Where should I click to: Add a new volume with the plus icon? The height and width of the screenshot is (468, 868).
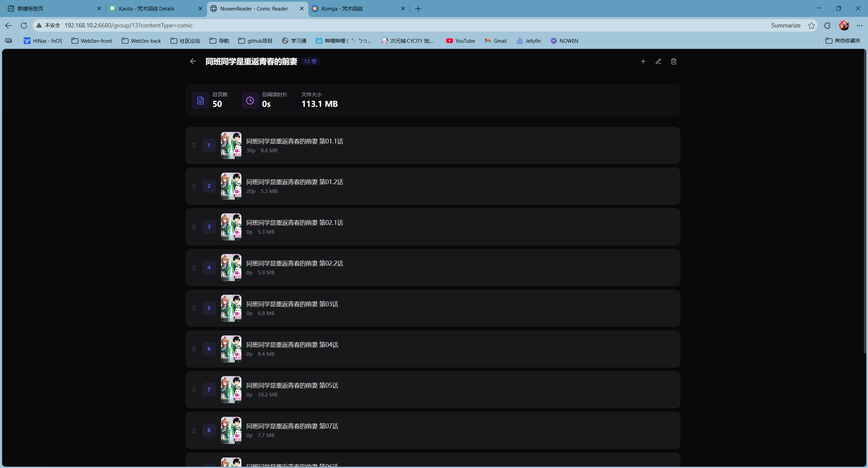click(x=643, y=61)
